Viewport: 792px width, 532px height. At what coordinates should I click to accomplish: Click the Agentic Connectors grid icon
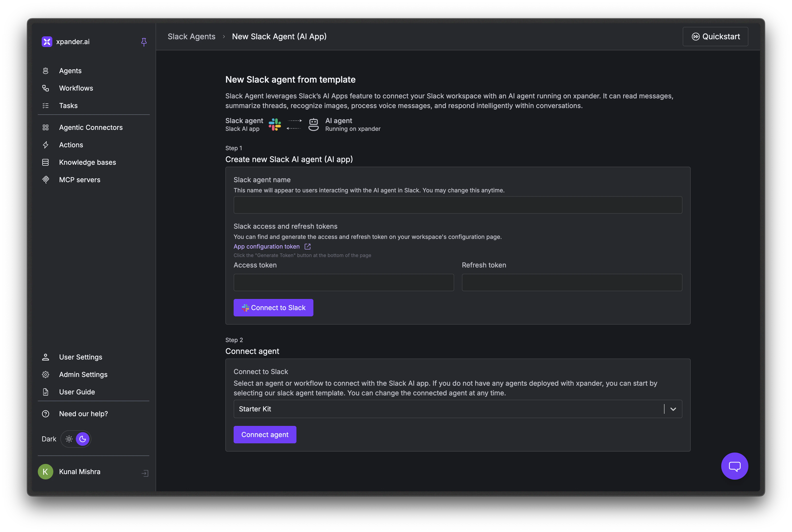(x=46, y=127)
